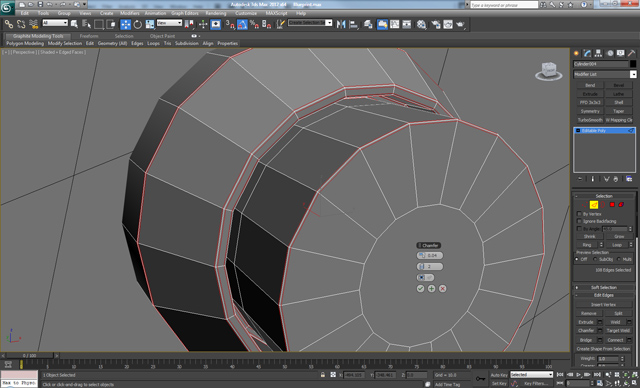Select the SubObj preview selection radio
The image size is (640, 388).
595,259
